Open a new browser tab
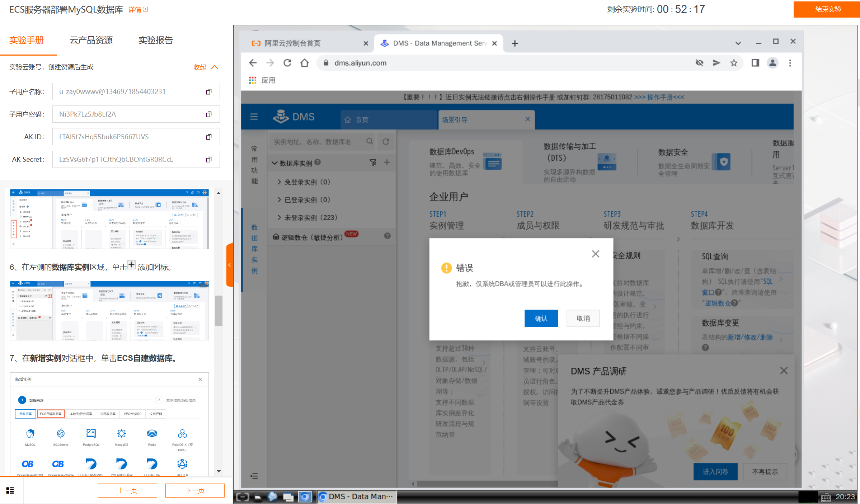Screen dimensions: 860x504 pyautogui.click(x=515, y=43)
